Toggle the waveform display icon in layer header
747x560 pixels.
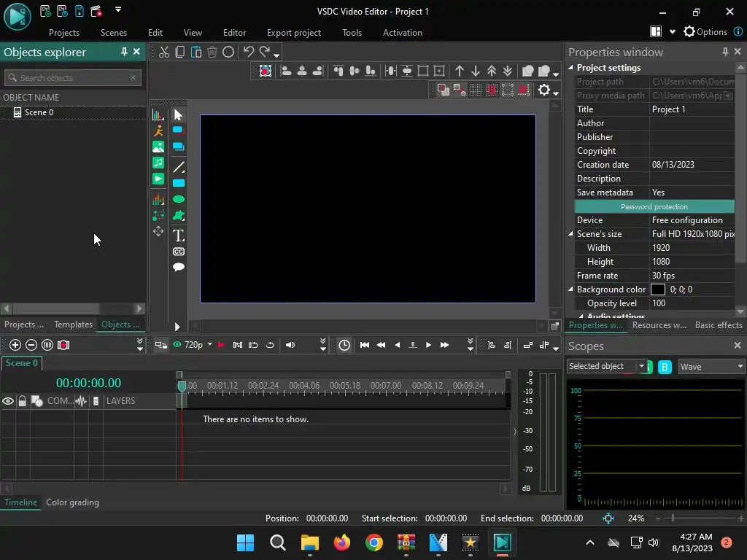[80, 401]
